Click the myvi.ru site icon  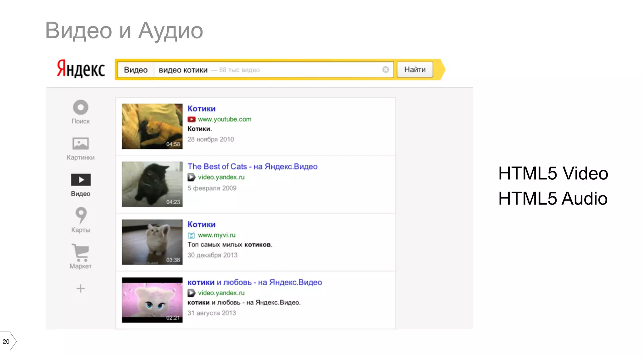[x=191, y=235]
